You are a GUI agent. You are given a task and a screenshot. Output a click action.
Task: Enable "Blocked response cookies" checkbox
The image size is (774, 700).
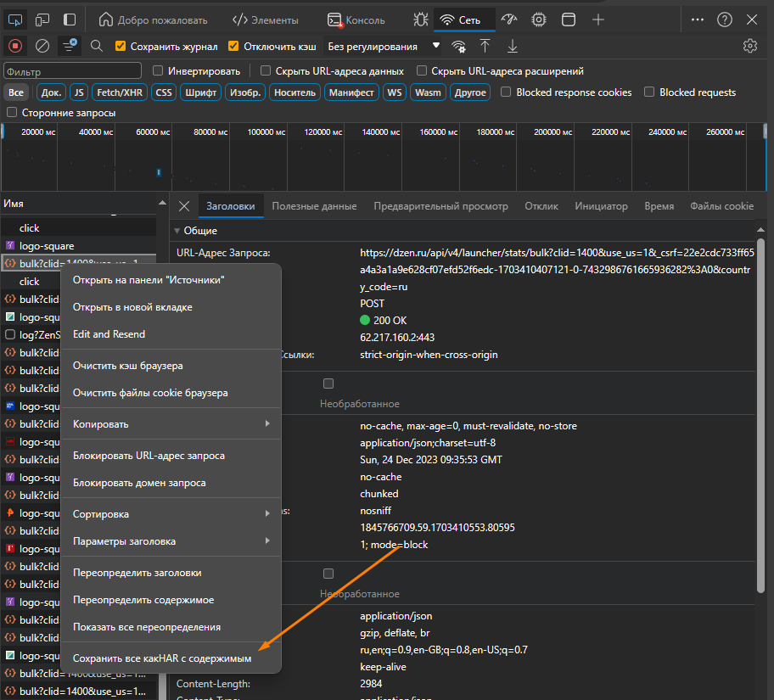point(506,92)
